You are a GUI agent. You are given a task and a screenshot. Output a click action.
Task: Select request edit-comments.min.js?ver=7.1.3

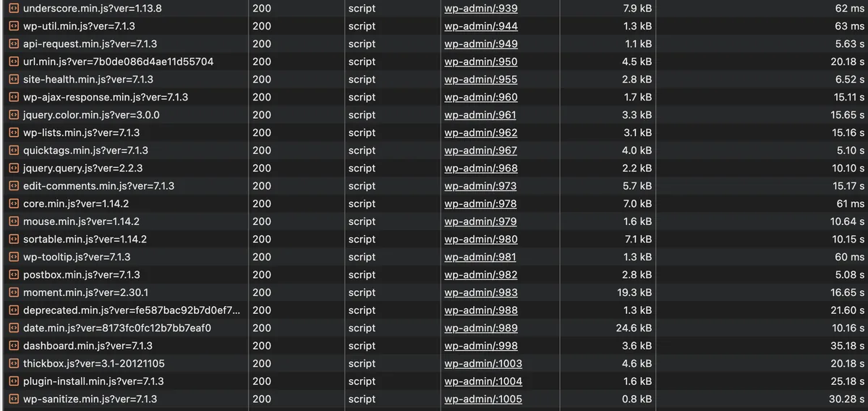click(x=98, y=186)
